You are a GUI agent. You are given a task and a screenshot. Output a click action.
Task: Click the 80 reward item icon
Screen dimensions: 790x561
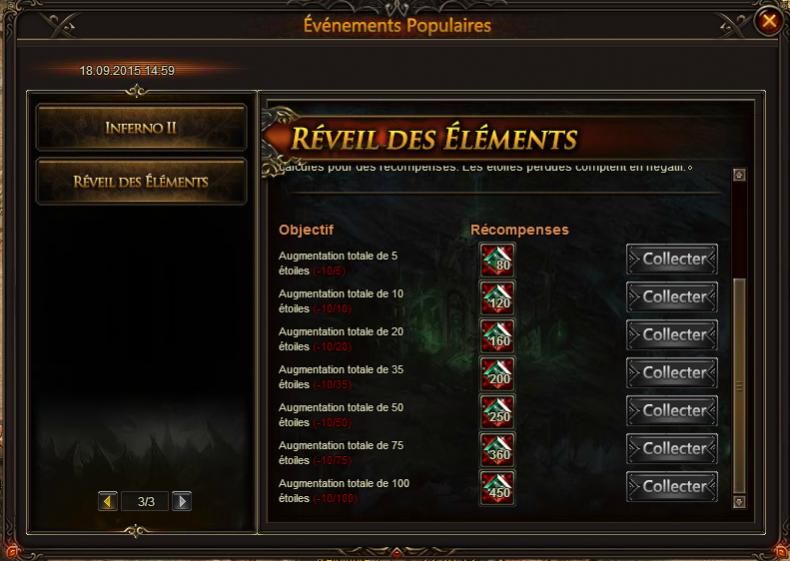click(497, 260)
